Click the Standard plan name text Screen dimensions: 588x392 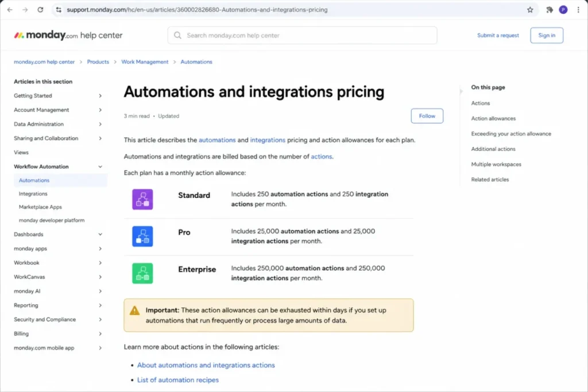(x=194, y=195)
